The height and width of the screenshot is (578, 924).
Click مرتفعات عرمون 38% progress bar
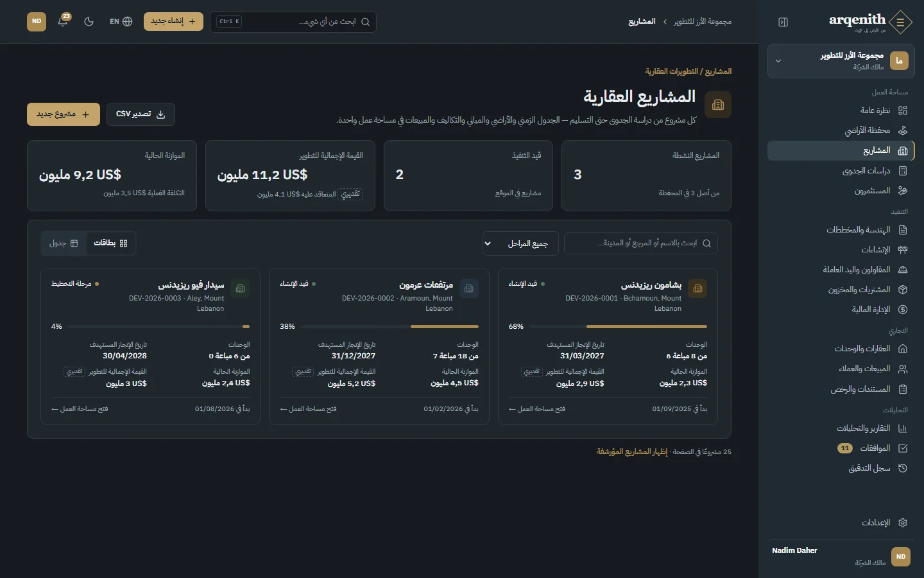click(x=390, y=327)
